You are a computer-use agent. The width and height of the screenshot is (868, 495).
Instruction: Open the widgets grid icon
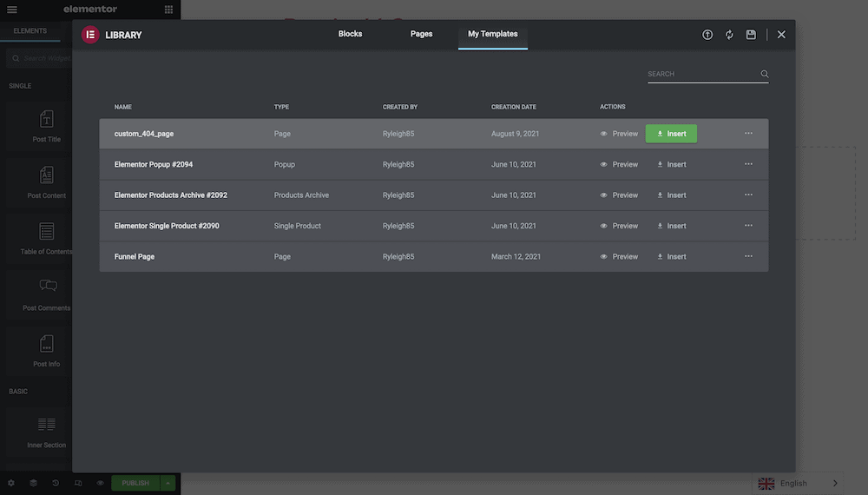[x=169, y=10]
